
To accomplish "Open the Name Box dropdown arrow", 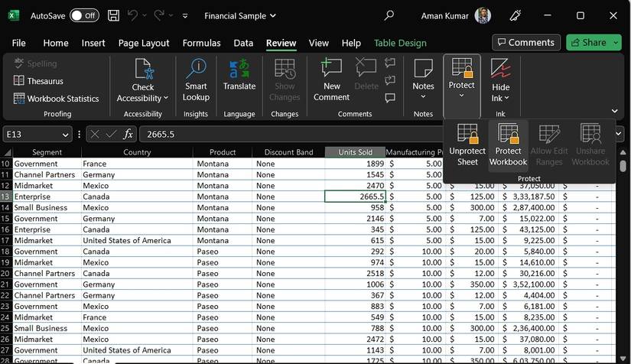I will (66, 135).
